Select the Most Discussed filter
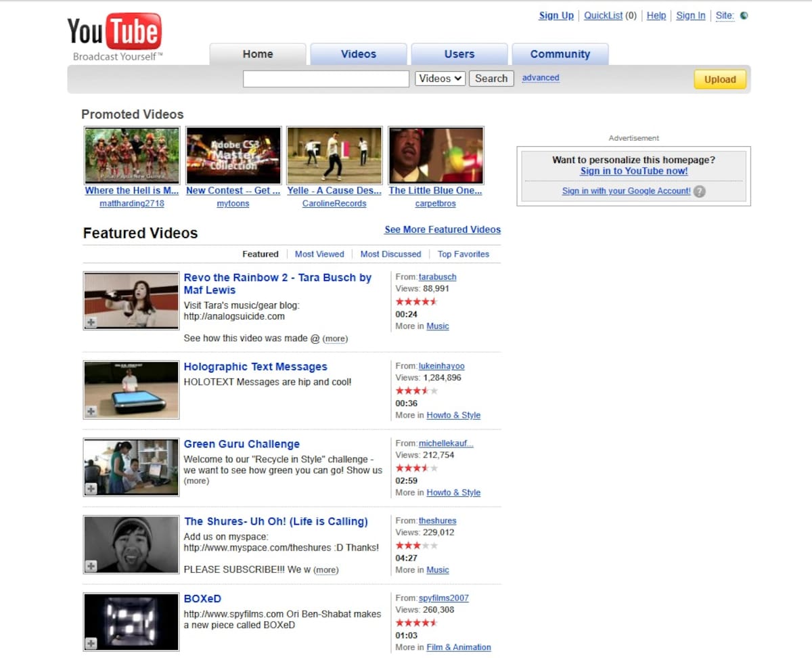 (390, 254)
